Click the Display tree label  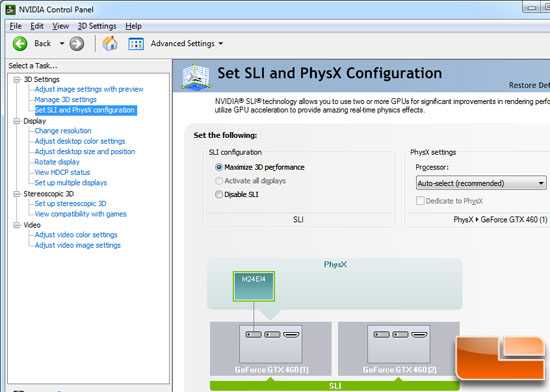click(x=34, y=121)
